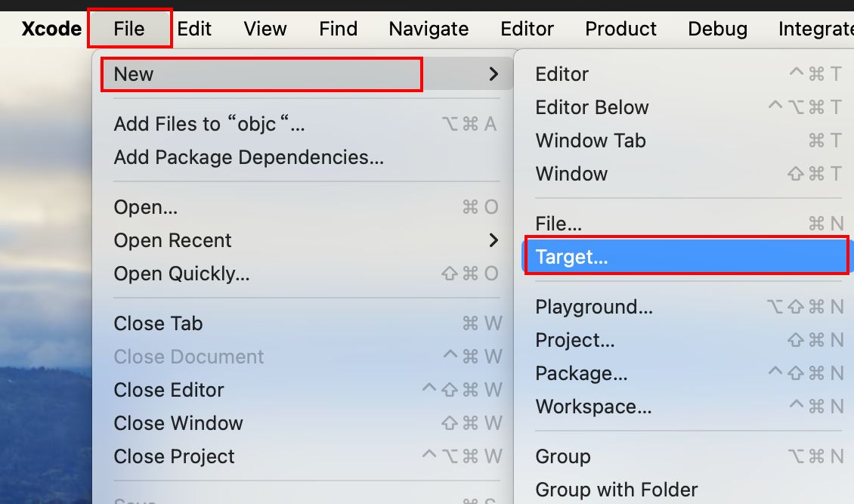Click Close Project menu item
854x504 pixels.
pos(174,456)
